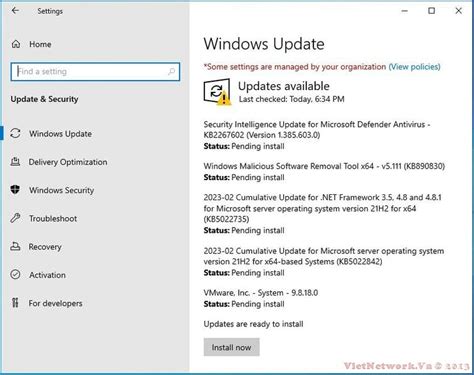
Task: Close the Settings window
Action: pos(459,11)
